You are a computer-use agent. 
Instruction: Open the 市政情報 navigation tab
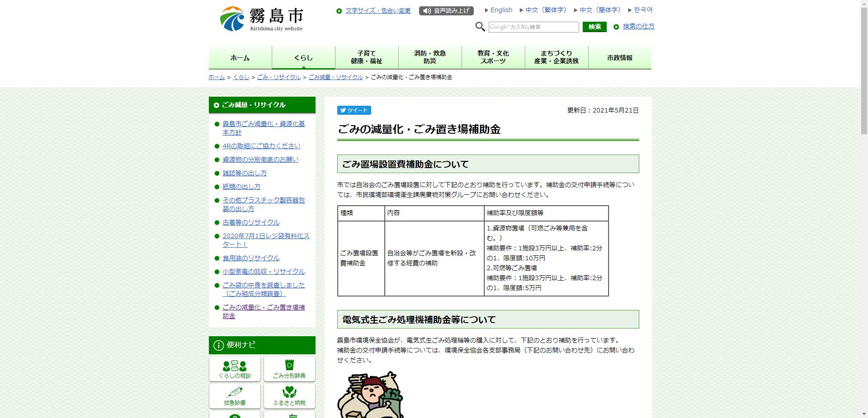click(x=620, y=57)
